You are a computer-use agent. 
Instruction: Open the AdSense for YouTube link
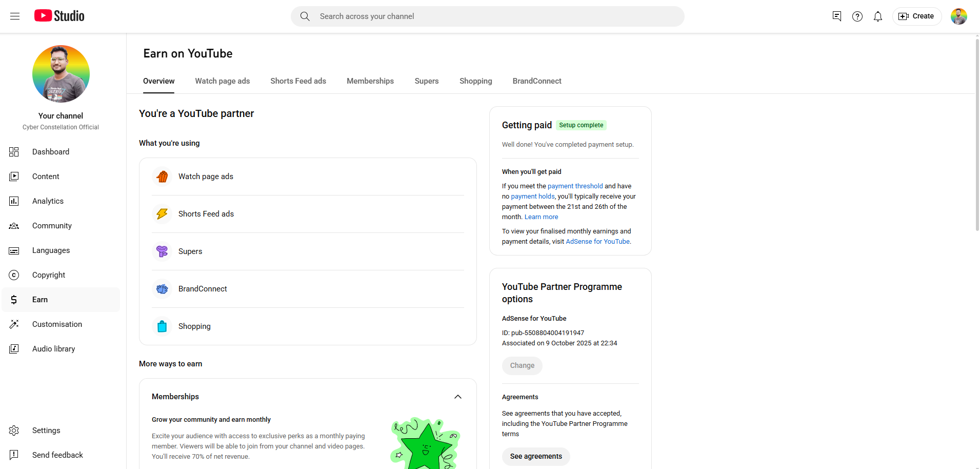pyautogui.click(x=597, y=242)
